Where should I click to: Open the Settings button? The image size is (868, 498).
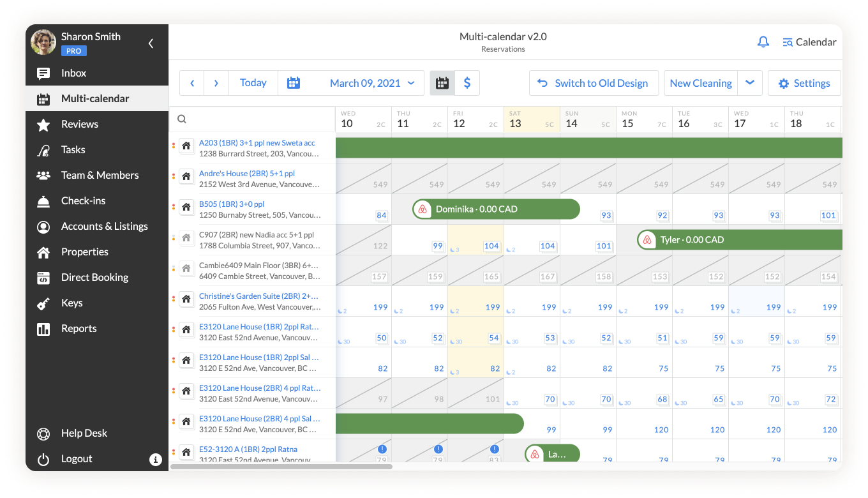coord(804,83)
